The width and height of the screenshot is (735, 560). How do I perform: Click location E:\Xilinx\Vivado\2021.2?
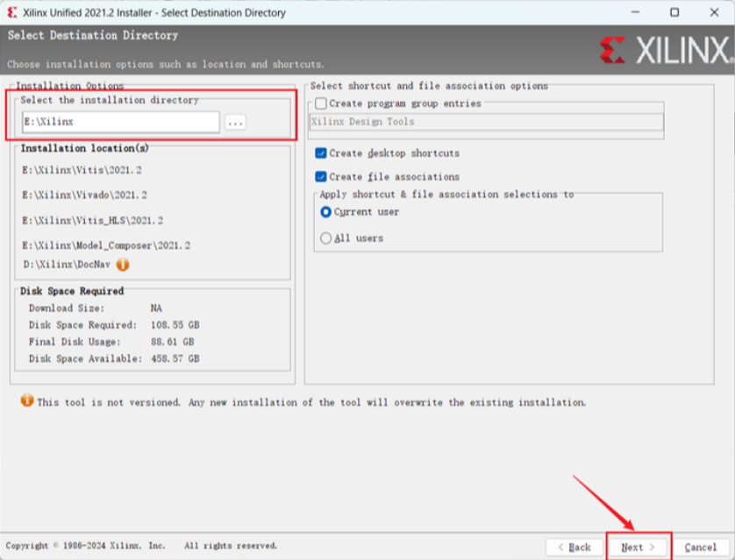pos(84,195)
